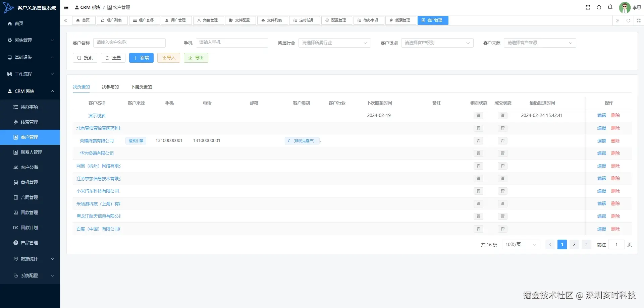The image size is (644, 308).
Task: Toggle fullscreen mode icon in header
Action: click(588, 7)
